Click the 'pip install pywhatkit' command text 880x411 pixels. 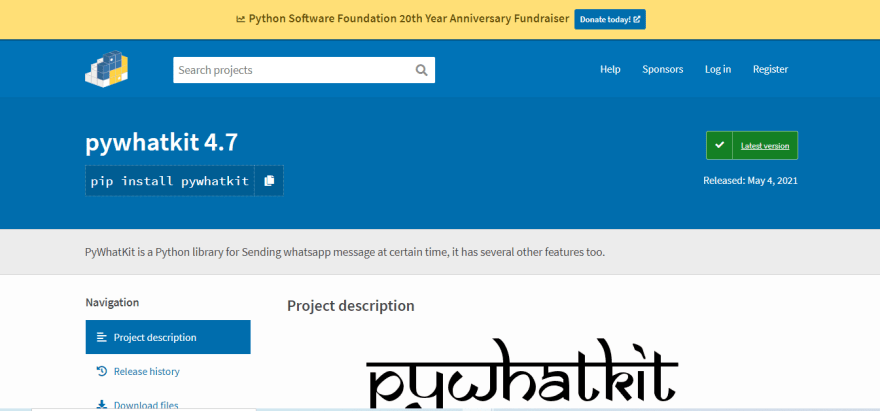click(169, 181)
